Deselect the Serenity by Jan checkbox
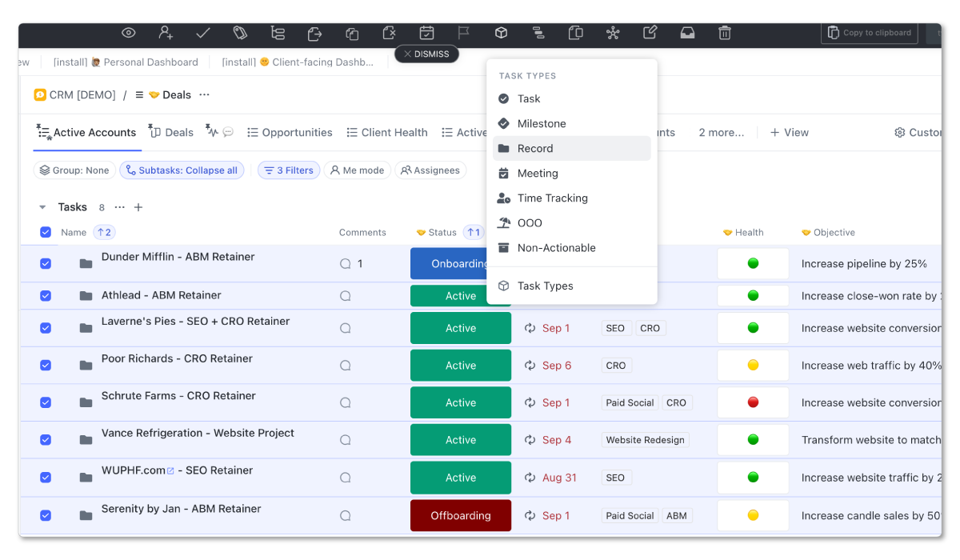Image resolution: width=960 pixels, height=560 pixels. [46, 514]
